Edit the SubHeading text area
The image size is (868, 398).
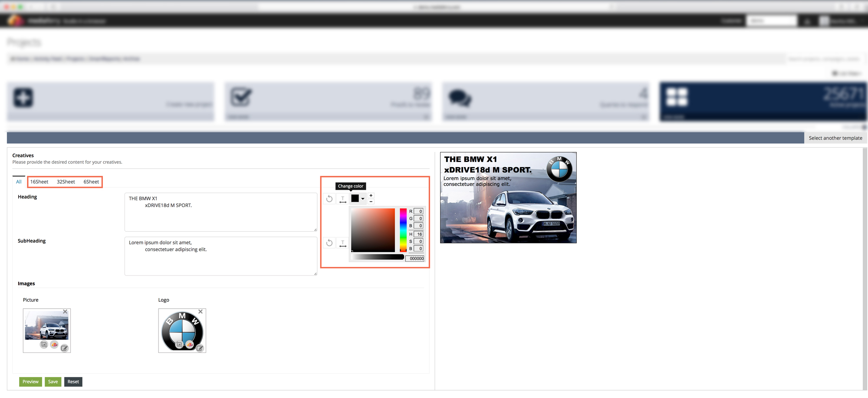pyautogui.click(x=221, y=256)
